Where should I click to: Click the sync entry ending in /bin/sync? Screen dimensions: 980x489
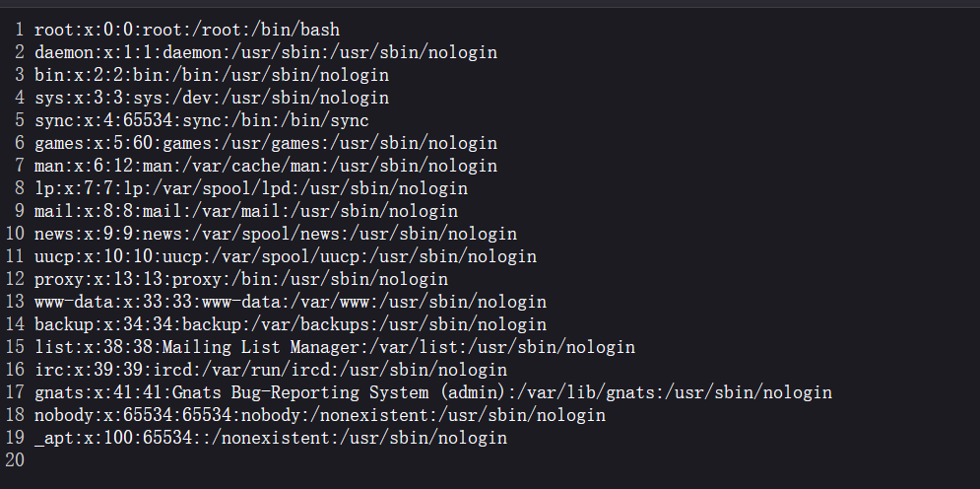[201, 120]
